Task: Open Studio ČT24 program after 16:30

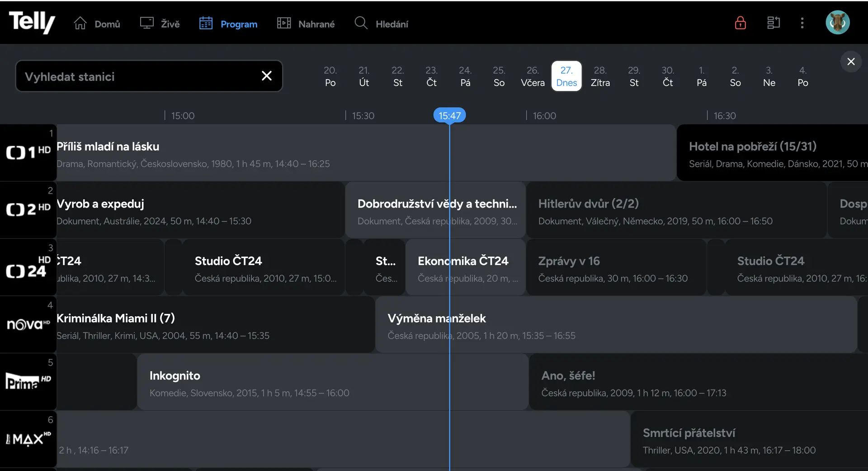Action: point(797,267)
